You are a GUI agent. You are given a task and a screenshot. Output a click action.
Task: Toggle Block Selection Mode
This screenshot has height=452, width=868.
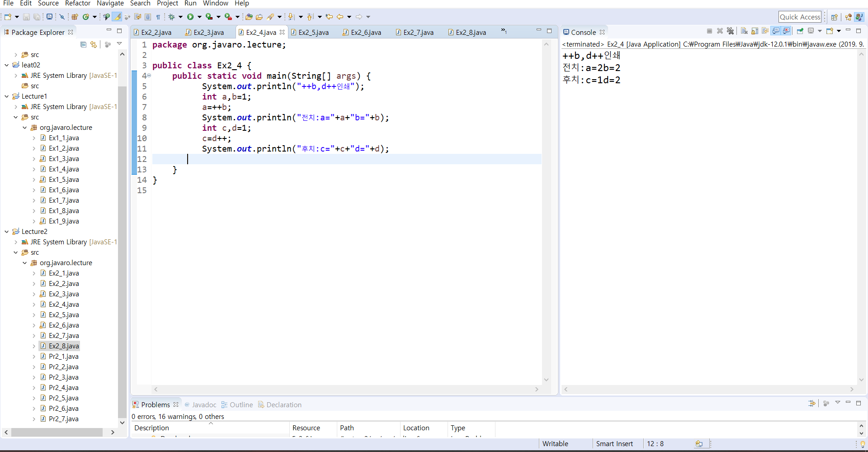pyautogui.click(x=148, y=17)
